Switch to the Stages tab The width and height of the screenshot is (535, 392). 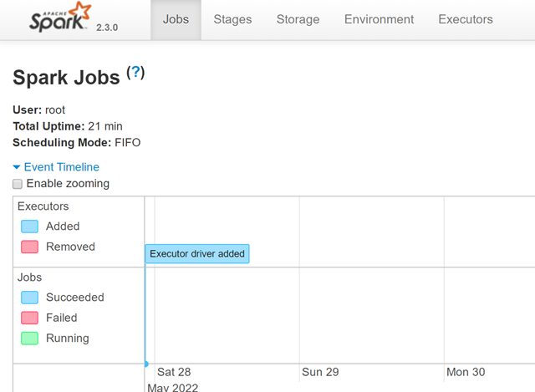[x=233, y=19]
